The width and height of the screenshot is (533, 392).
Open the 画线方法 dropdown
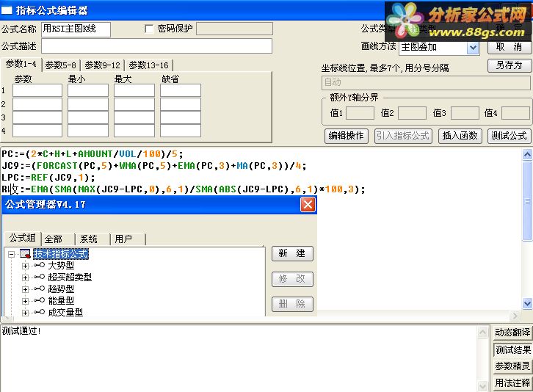(x=473, y=48)
